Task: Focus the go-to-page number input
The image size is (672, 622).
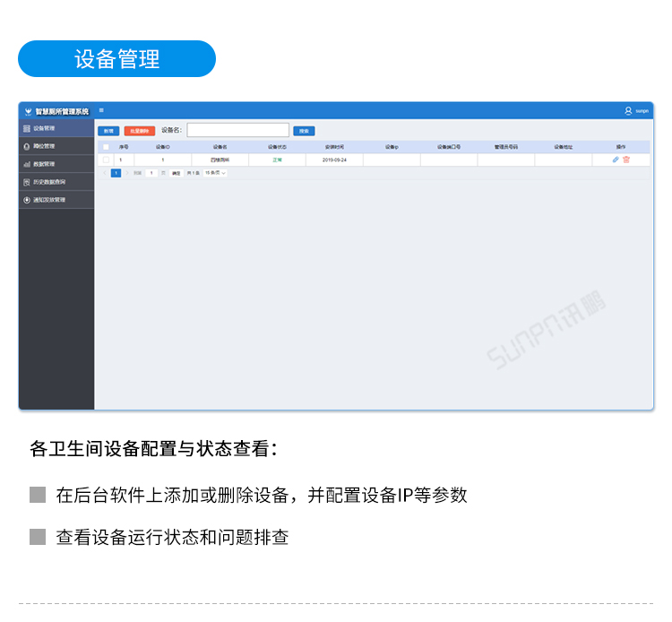Action: pos(151,173)
